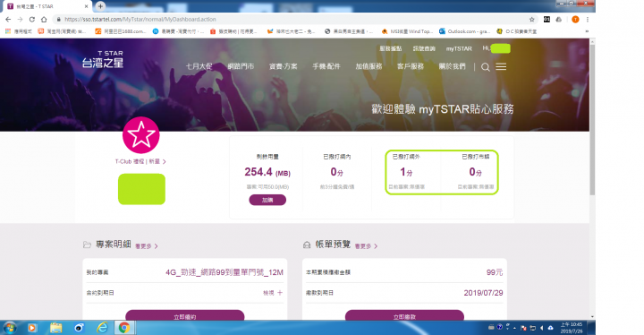Click the pink star T-Club badge

[141, 135]
